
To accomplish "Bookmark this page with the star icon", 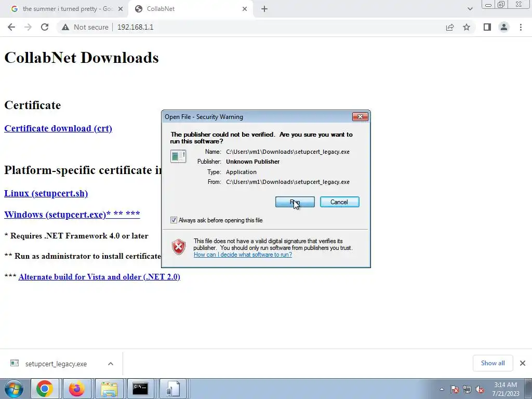I will click(467, 27).
